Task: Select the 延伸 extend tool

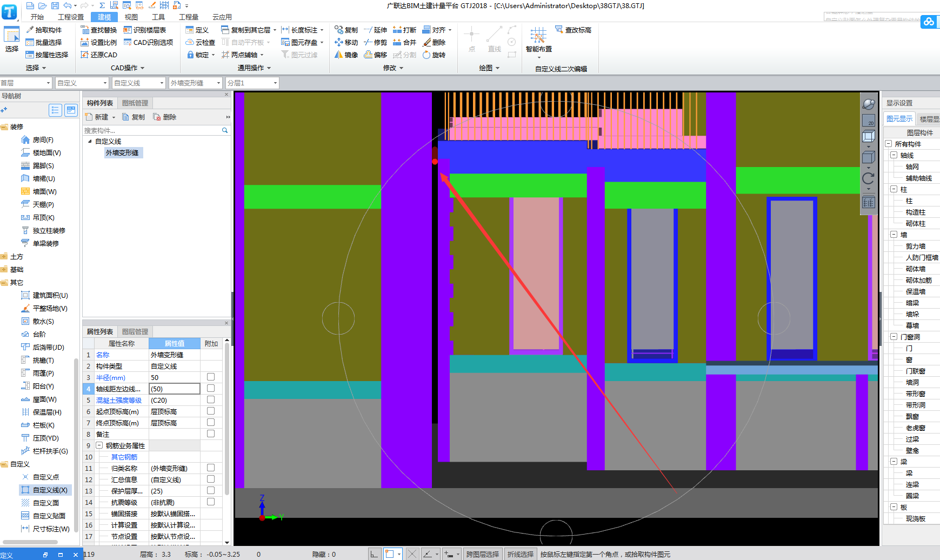Action: [x=375, y=30]
